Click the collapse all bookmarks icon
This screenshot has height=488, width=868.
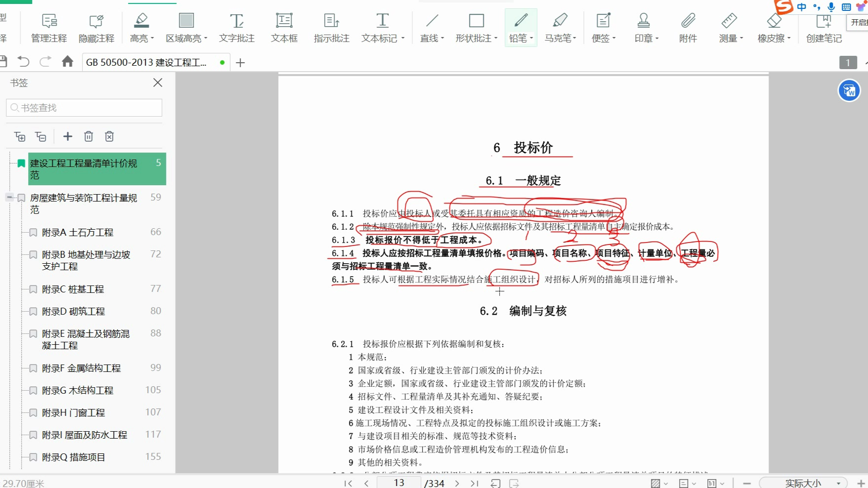point(41,136)
